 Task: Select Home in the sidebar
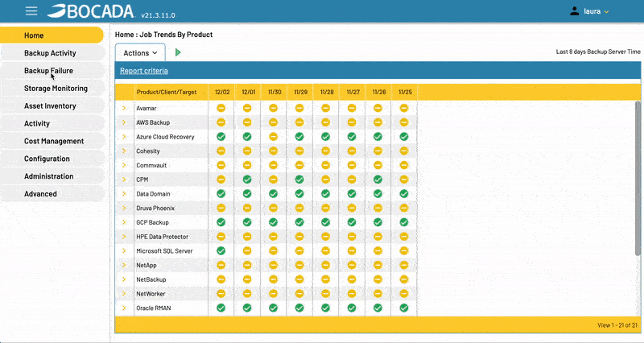click(x=52, y=35)
